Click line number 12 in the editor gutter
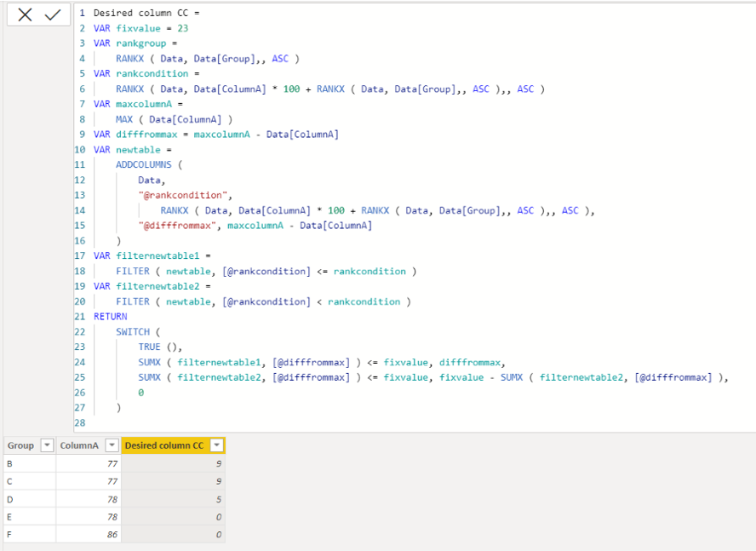756x551 pixels. pyautogui.click(x=79, y=181)
